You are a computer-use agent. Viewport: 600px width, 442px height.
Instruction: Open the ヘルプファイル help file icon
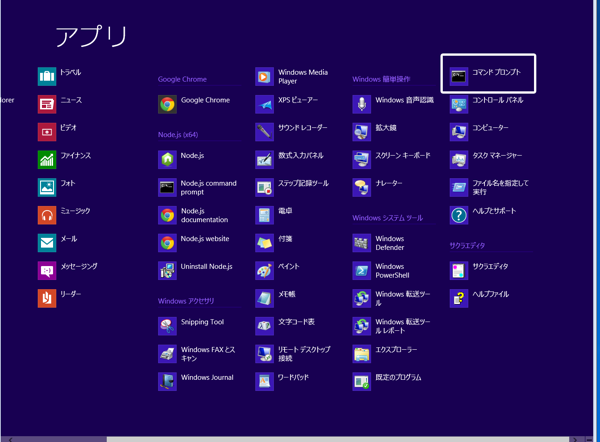tap(459, 298)
